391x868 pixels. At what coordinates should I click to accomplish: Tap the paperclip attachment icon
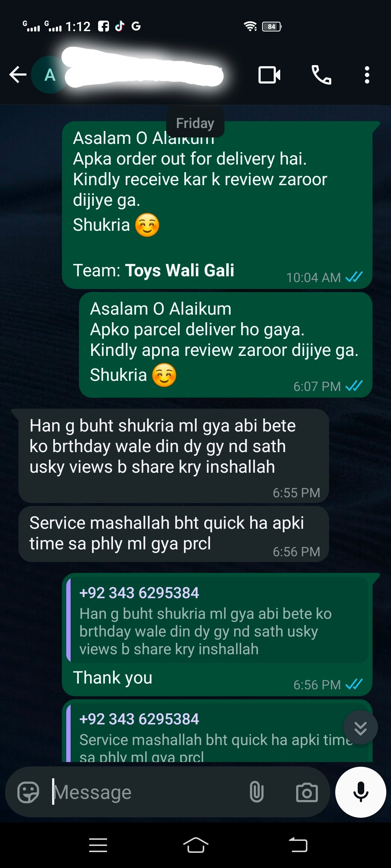pyautogui.click(x=256, y=792)
